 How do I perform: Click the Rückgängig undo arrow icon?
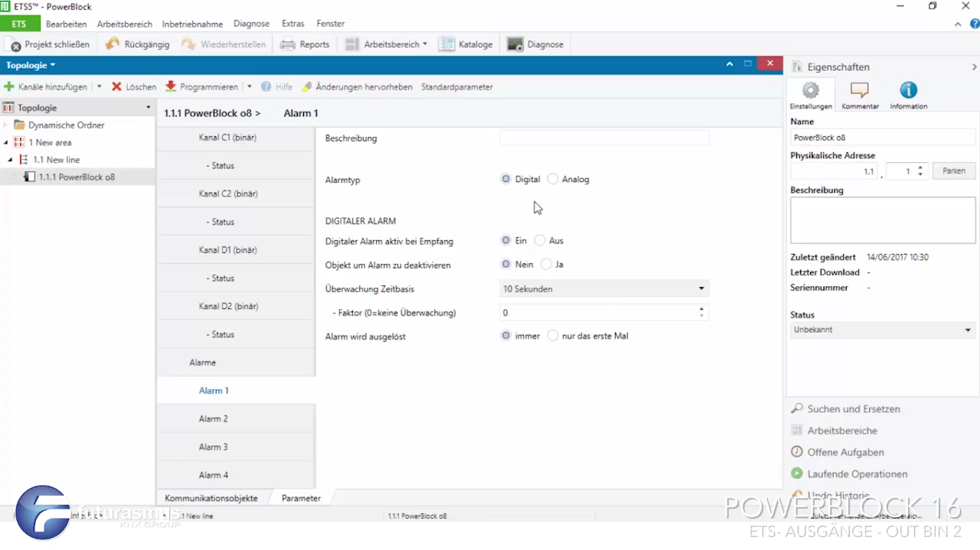(x=113, y=44)
